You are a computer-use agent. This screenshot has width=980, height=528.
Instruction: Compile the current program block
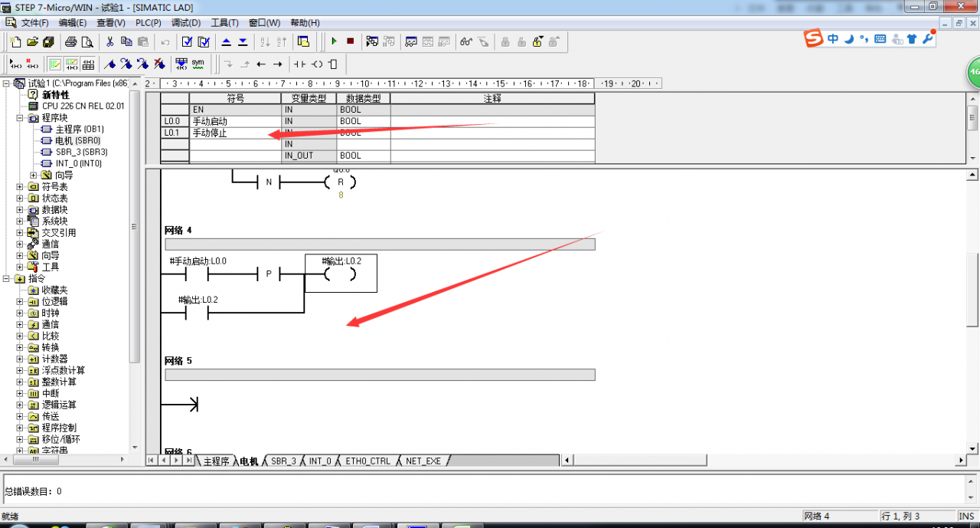[188, 41]
